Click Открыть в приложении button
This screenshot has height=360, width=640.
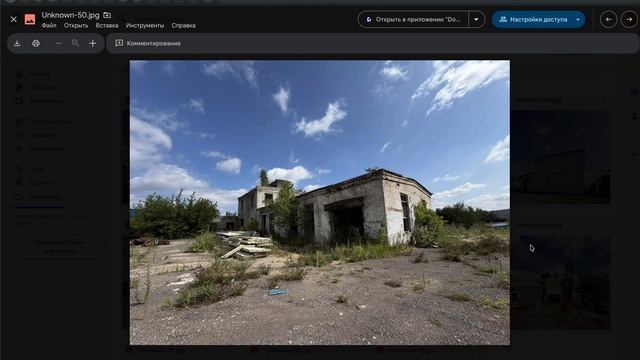pos(413,19)
